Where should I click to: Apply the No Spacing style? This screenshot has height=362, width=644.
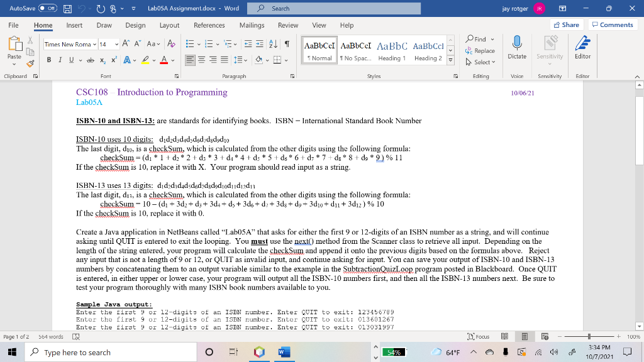356,50
